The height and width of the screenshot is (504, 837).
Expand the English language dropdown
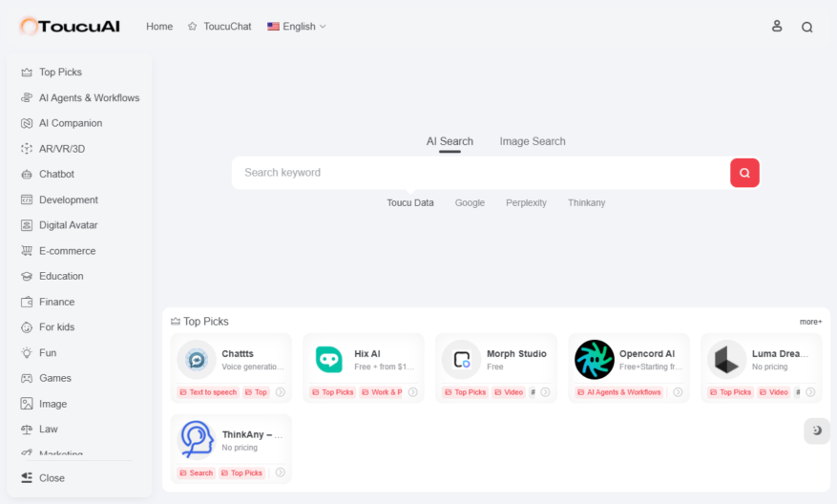[297, 26]
